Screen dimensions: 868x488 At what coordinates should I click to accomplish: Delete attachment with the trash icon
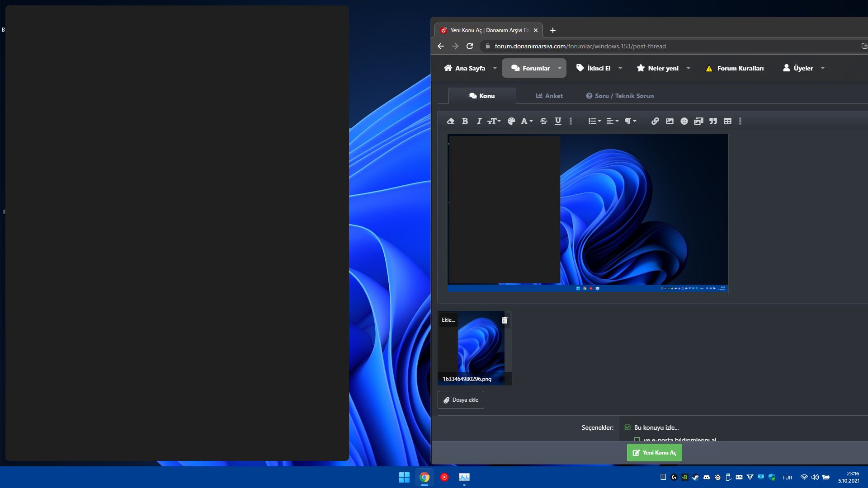click(x=505, y=320)
